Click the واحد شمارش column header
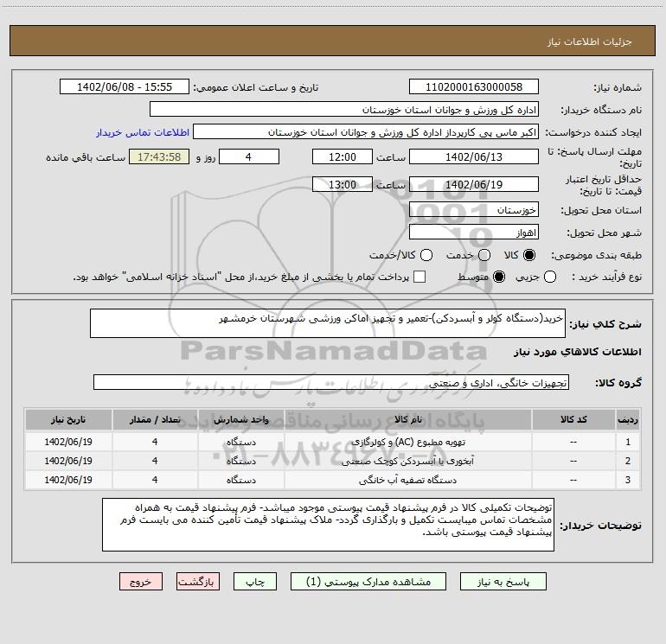666x644 pixels. point(240,420)
